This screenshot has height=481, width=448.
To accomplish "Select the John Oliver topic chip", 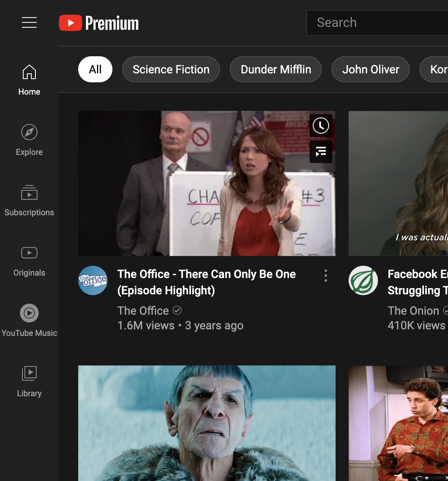I will click(x=370, y=69).
